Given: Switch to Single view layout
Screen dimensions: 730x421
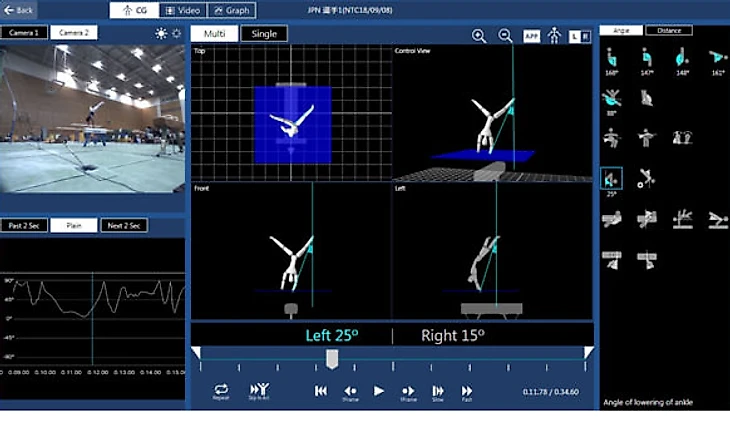Looking at the screenshot, I should click(264, 34).
